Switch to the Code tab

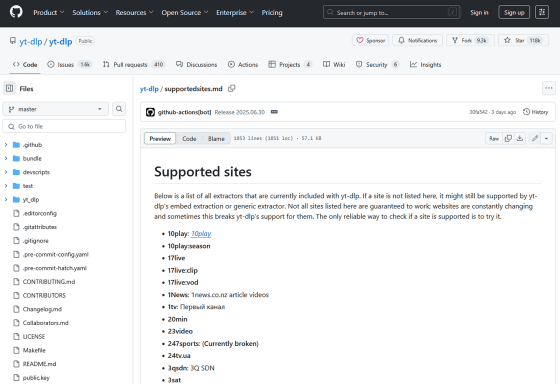click(25, 65)
